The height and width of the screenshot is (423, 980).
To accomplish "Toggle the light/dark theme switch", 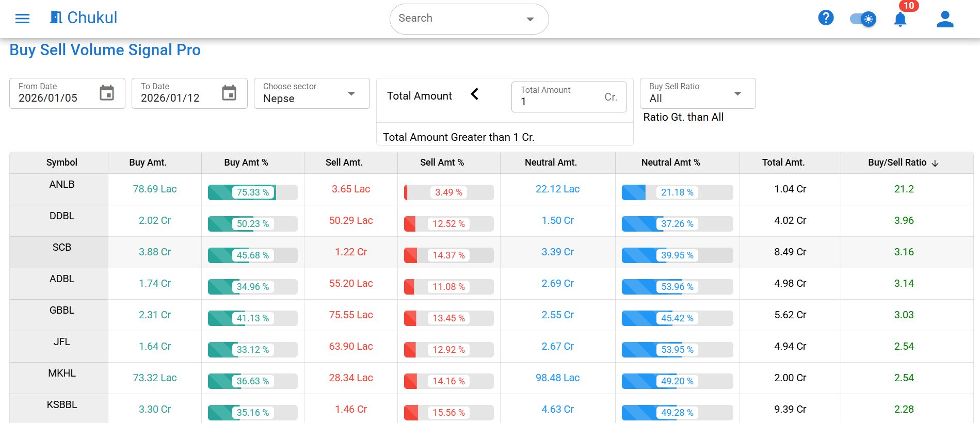I will 863,19.
